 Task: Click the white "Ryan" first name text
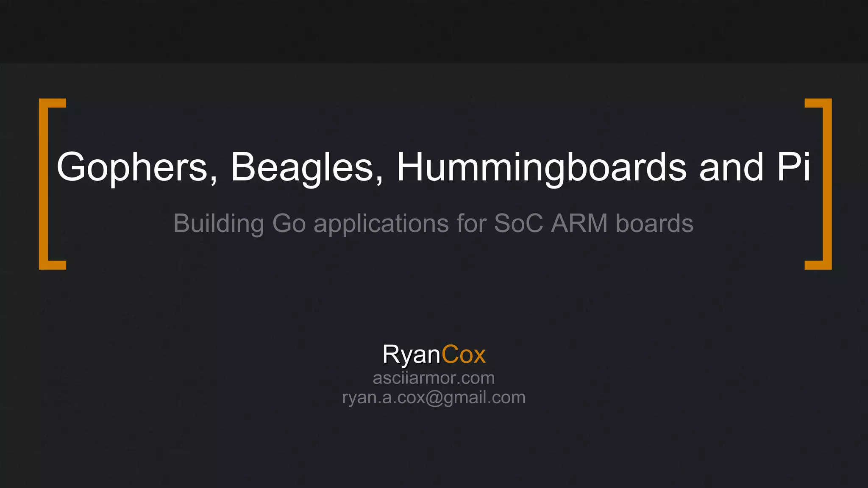click(412, 355)
